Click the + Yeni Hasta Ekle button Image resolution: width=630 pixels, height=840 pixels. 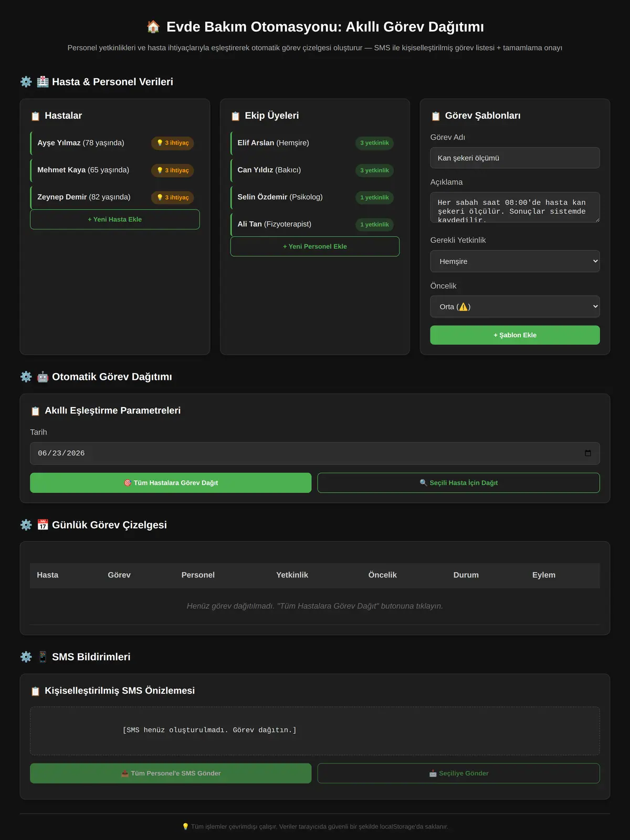[115, 220]
